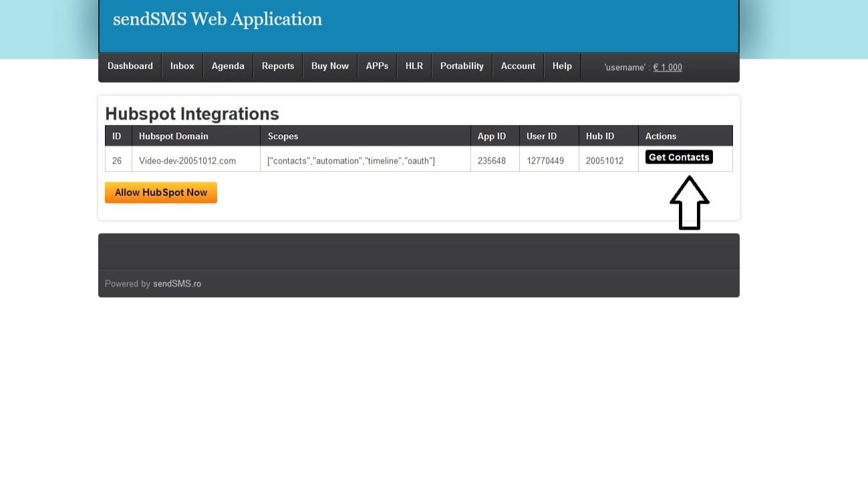Click the Buy Now menu item
This screenshot has height=488, width=868.
click(330, 66)
